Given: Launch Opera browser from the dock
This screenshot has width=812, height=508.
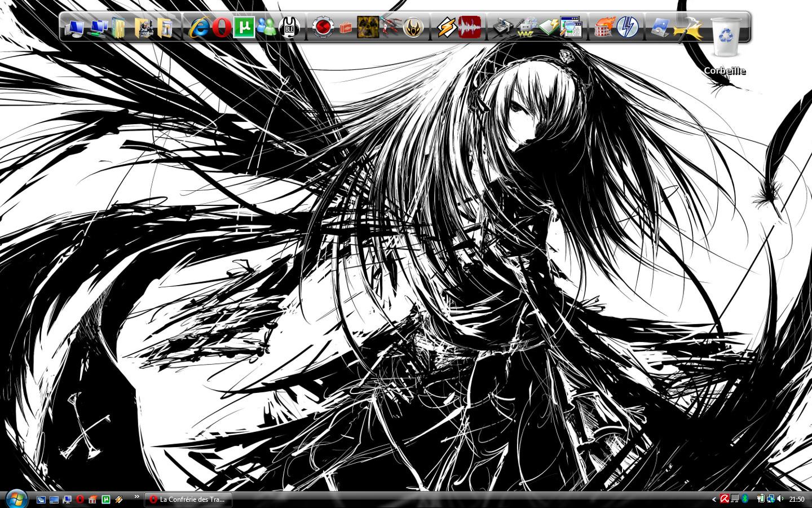Looking at the screenshot, I should (222, 27).
